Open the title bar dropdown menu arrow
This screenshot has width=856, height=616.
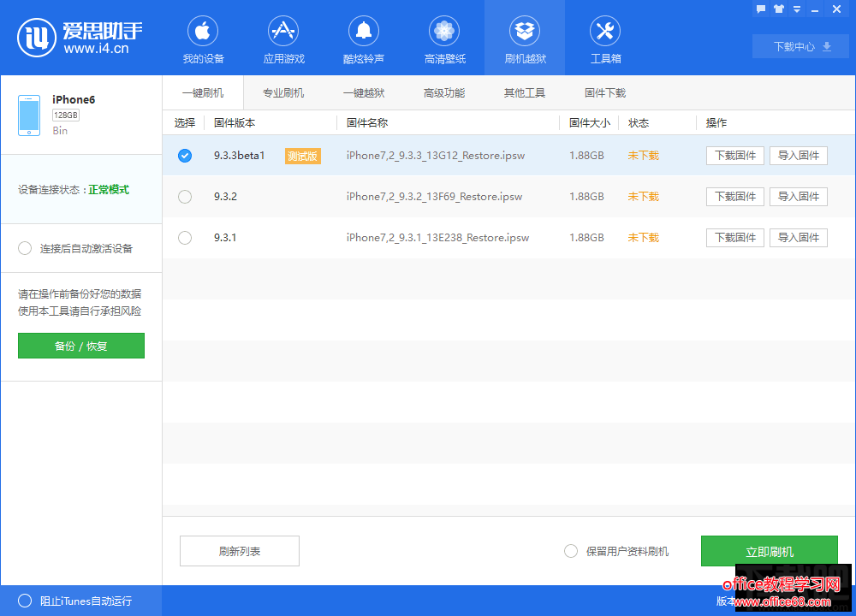pyautogui.click(x=798, y=9)
